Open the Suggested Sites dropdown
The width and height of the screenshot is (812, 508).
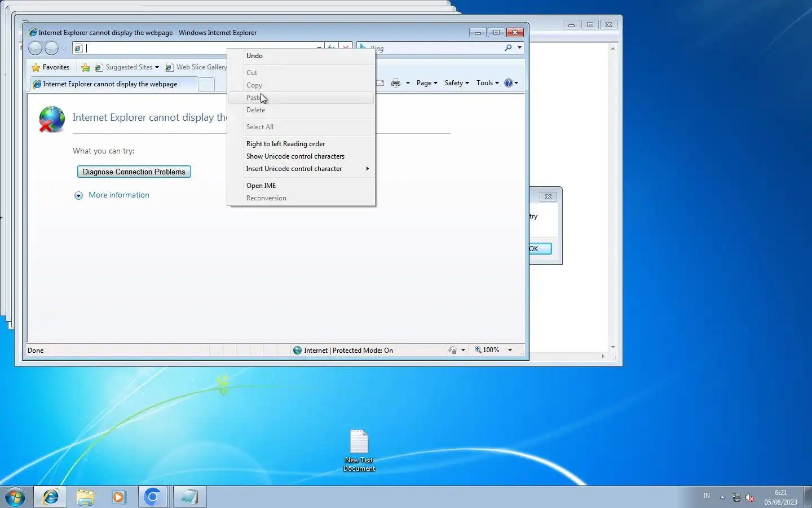coord(127,67)
